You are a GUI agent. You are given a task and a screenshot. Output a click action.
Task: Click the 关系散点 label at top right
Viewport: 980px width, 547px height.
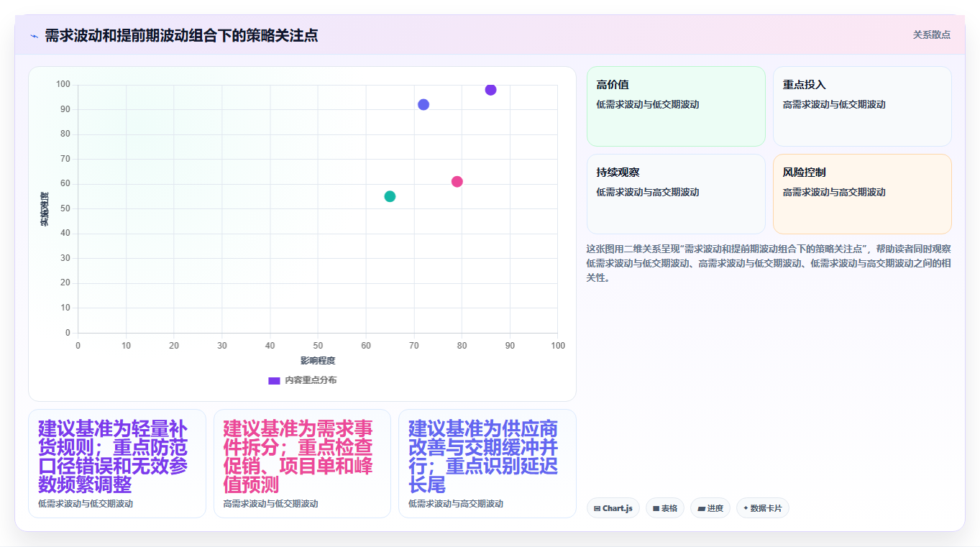pyautogui.click(x=932, y=35)
